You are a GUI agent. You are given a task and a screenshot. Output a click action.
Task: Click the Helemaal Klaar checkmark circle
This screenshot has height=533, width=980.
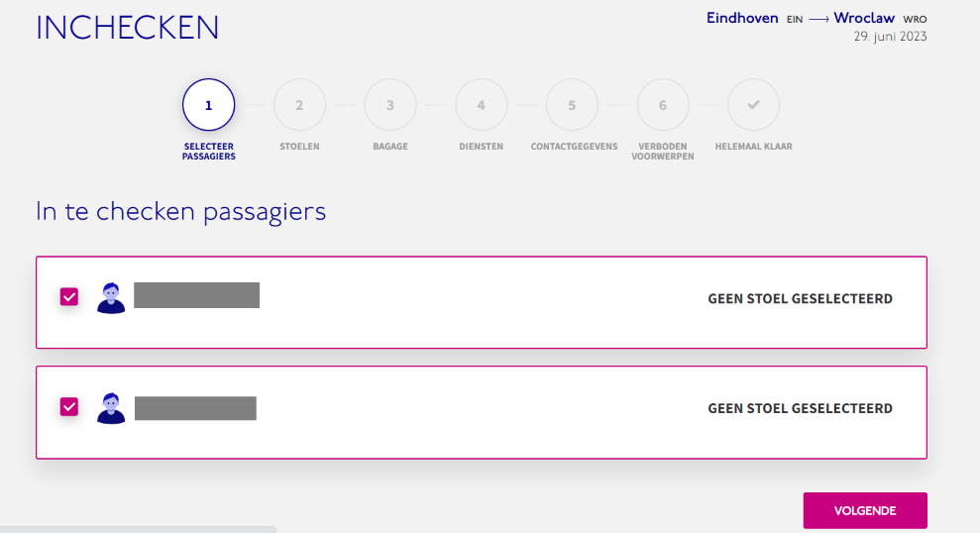(x=754, y=105)
